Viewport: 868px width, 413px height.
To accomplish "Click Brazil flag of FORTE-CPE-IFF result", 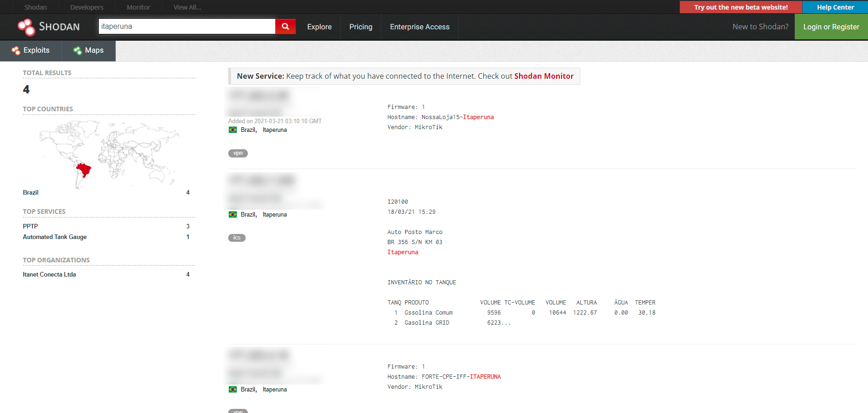I will tap(233, 390).
